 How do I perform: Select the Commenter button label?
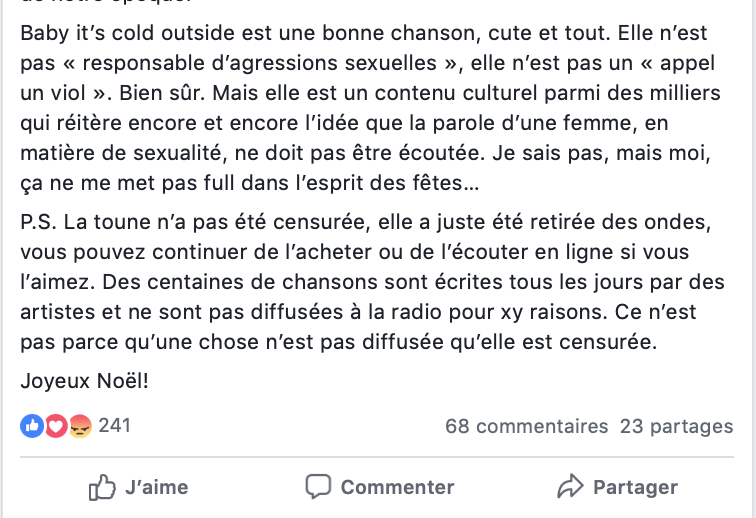(397, 487)
